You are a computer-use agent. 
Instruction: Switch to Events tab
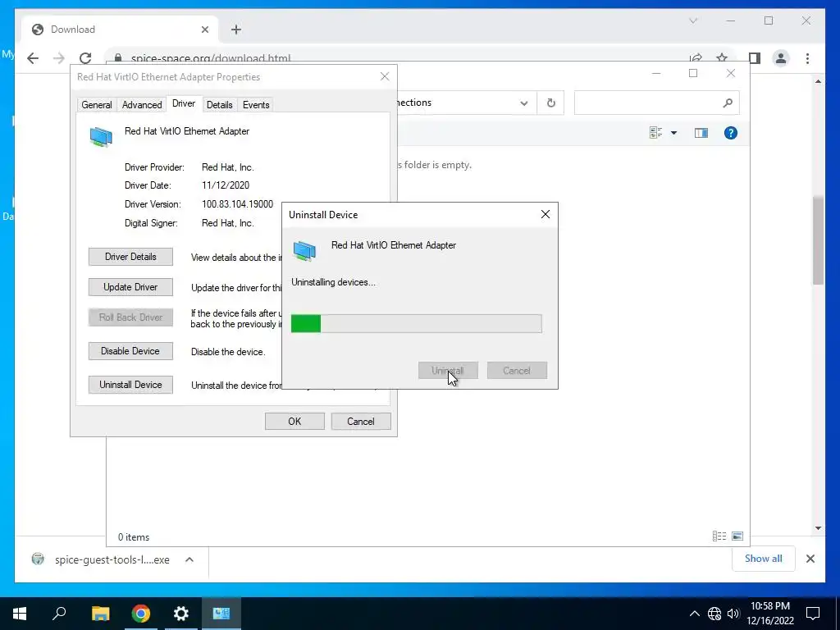(x=256, y=105)
